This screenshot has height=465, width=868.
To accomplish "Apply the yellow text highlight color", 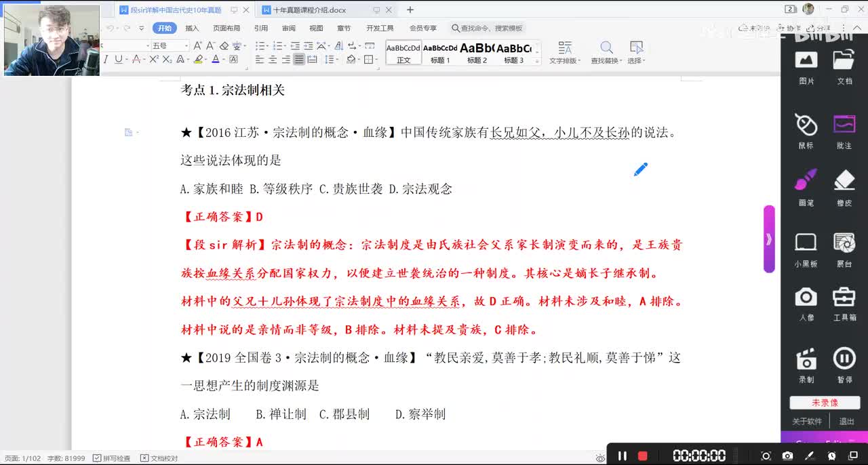I will pos(198,60).
